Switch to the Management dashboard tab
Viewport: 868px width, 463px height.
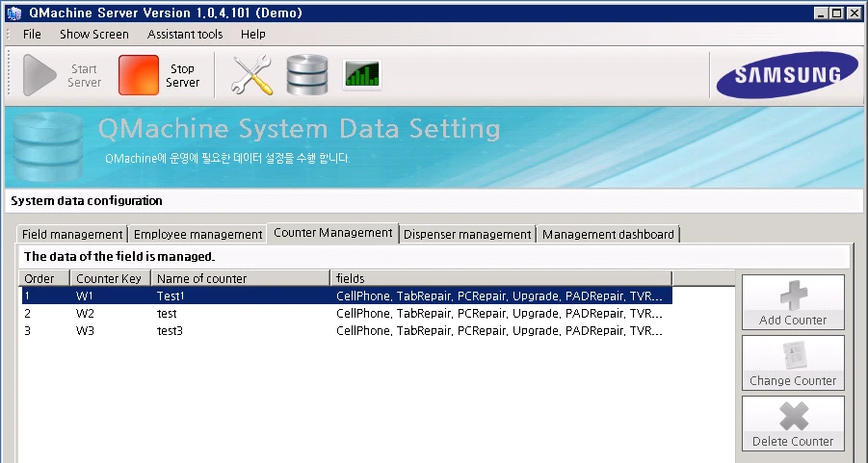(x=608, y=234)
